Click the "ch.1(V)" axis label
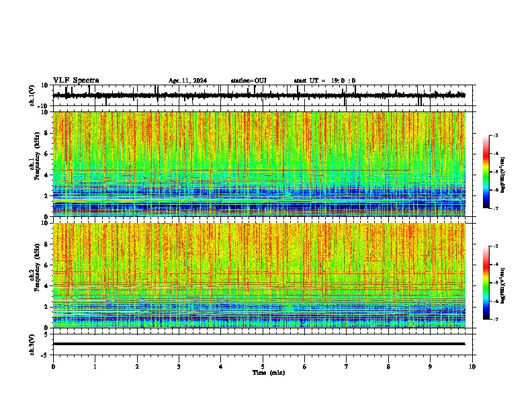The height and width of the screenshot is (411, 532). pos(32,95)
